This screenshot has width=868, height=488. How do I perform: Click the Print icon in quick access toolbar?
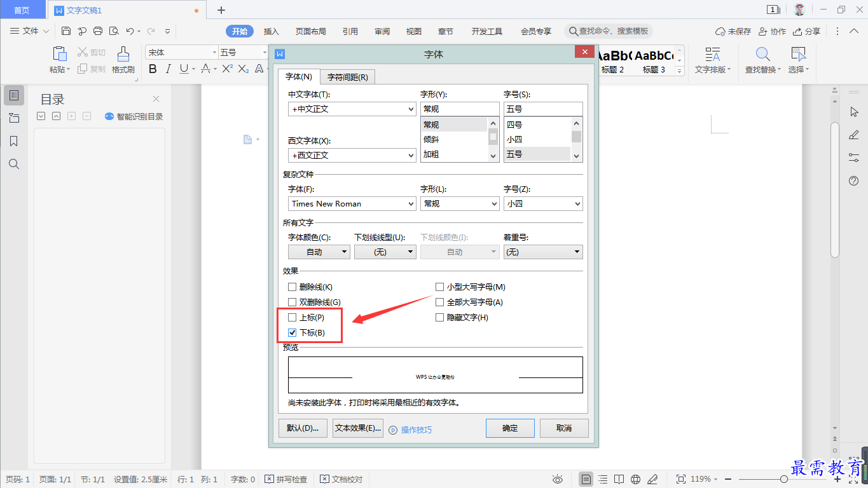tap(97, 31)
